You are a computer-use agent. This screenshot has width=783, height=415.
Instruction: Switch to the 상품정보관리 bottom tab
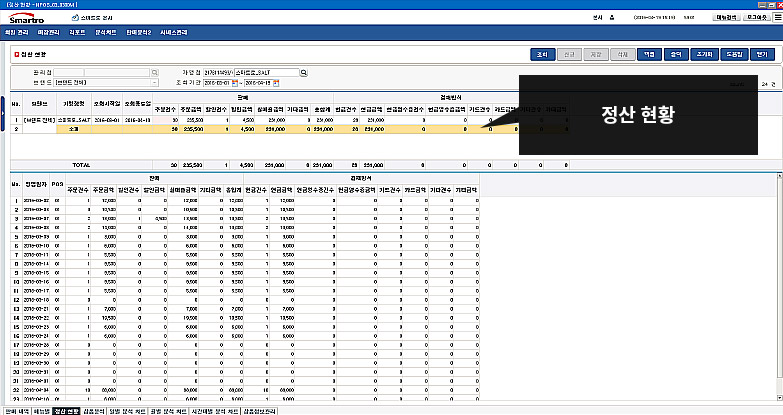260,411
